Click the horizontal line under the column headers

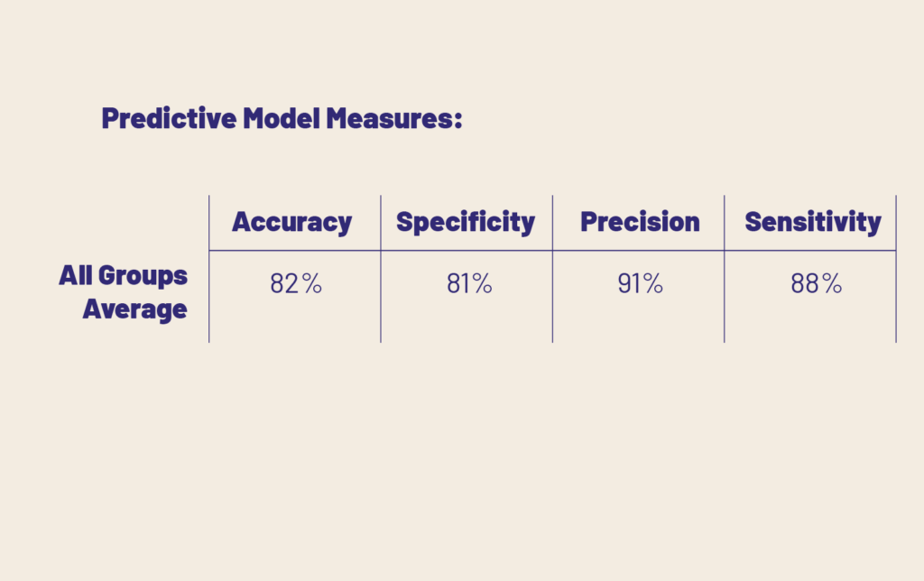tap(552, 250)
